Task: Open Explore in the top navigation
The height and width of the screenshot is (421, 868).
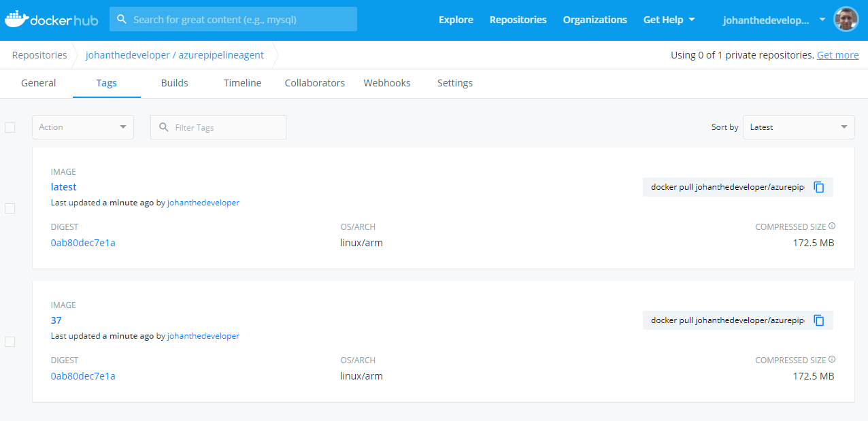Action: pos(456,20)
